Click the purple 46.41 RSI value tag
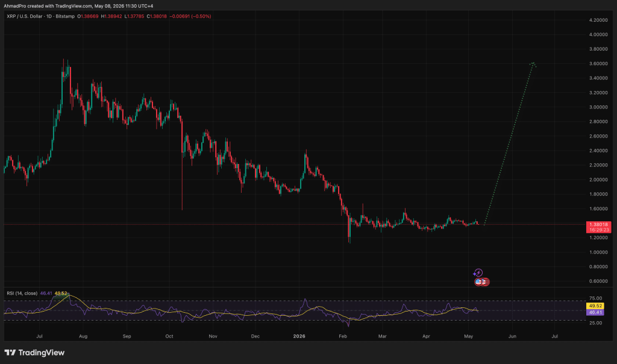The height and width of the screenshot is (364, 617). tap(595, 312)
